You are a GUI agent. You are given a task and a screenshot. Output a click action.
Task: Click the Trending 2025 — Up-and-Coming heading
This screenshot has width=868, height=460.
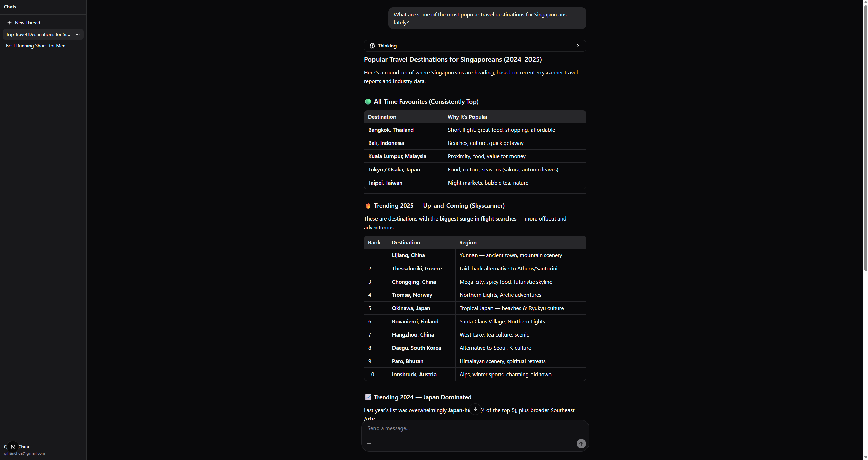tap(439, 206)
